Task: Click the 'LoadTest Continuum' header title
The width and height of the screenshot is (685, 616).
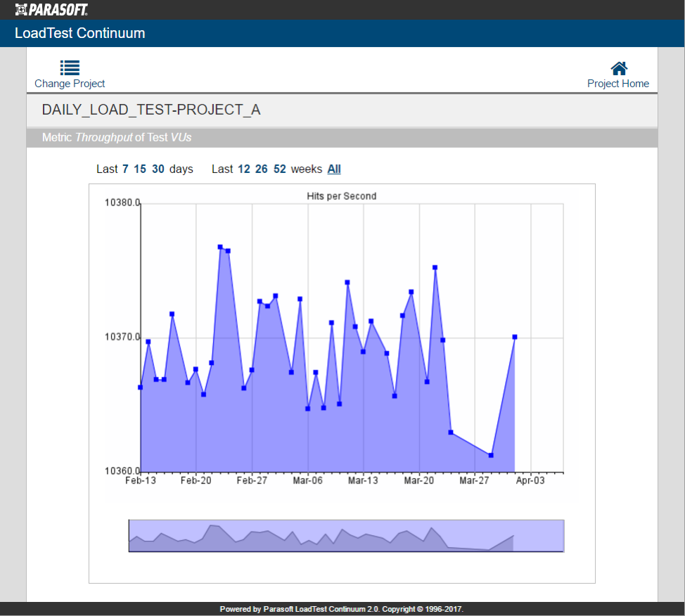Action: (x=80, y=33)
